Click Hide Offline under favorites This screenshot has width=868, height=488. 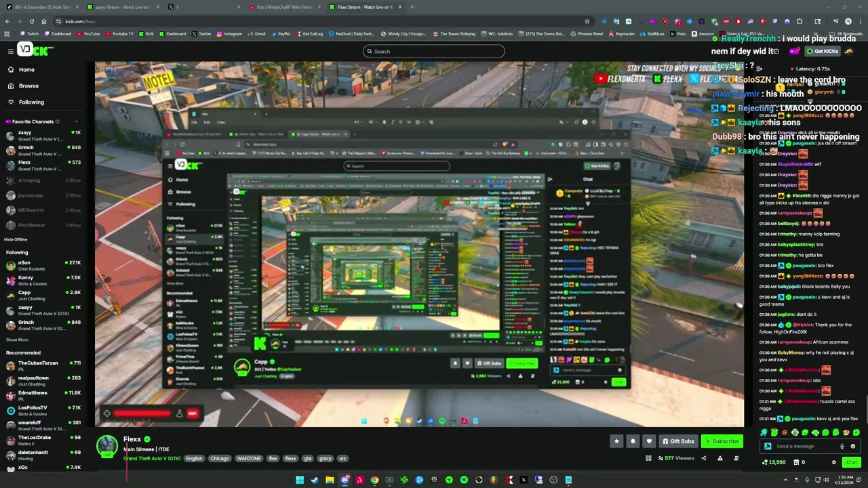[x=16, y=239]
